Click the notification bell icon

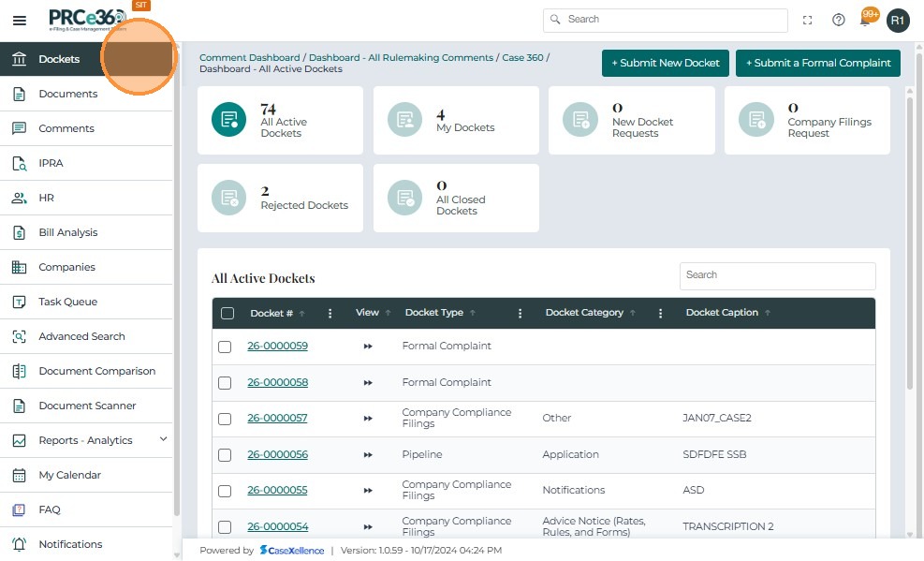pyautogui.click(x=866, y=21)
